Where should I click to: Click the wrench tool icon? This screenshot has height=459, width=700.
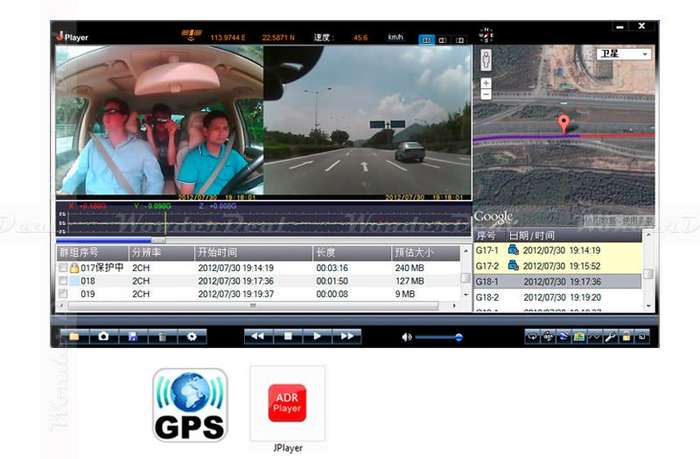610,336
